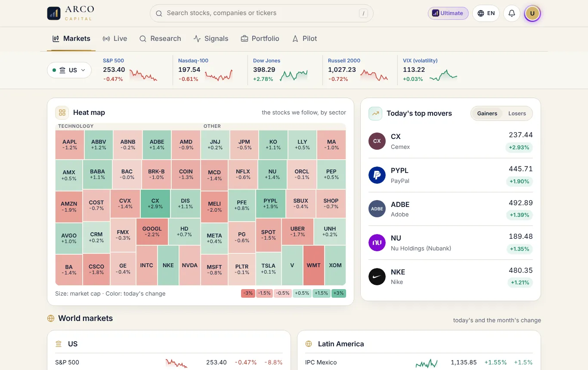Open the Pilot tab
588x370 pixels.
click(304, 39)
